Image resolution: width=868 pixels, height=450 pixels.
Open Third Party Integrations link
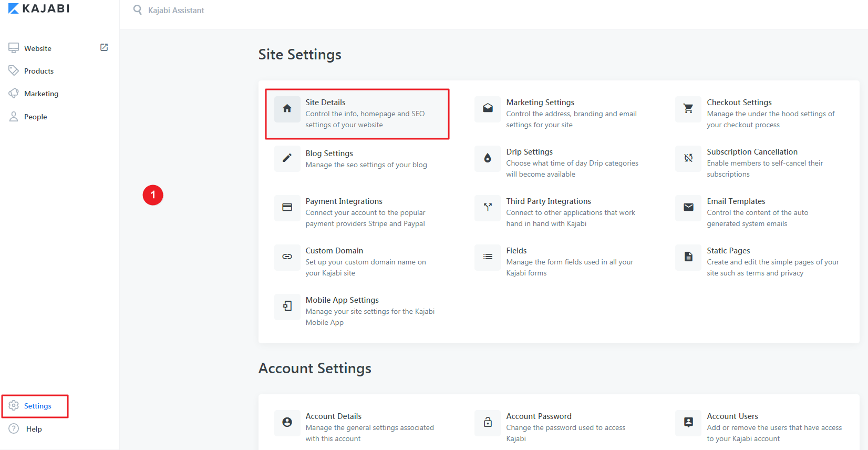[x=549, y=201]
